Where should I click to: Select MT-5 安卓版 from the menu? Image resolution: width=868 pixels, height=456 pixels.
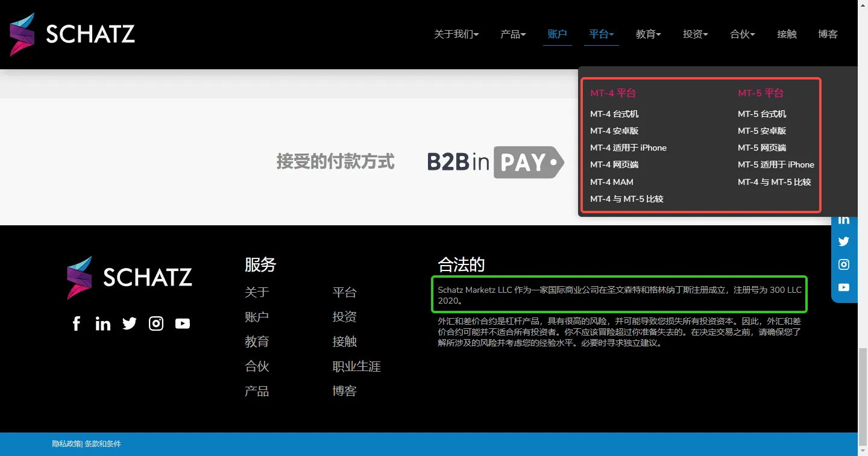pos(762,131)
